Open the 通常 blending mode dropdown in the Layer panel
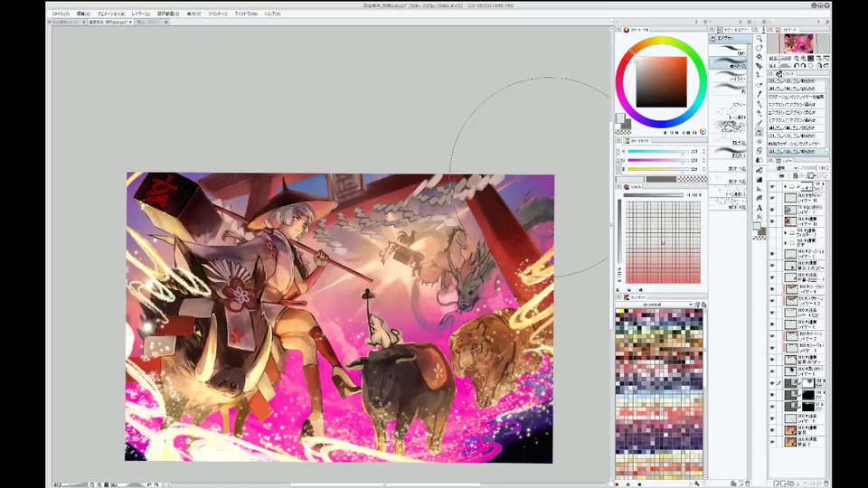This screenshot has height=488, width=868. tap(783, 168)
